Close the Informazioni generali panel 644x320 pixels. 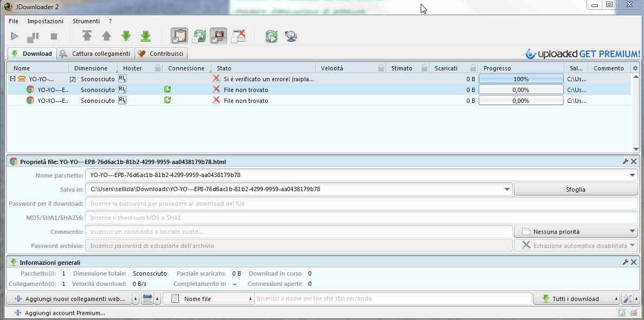click(x=634, y=262)
